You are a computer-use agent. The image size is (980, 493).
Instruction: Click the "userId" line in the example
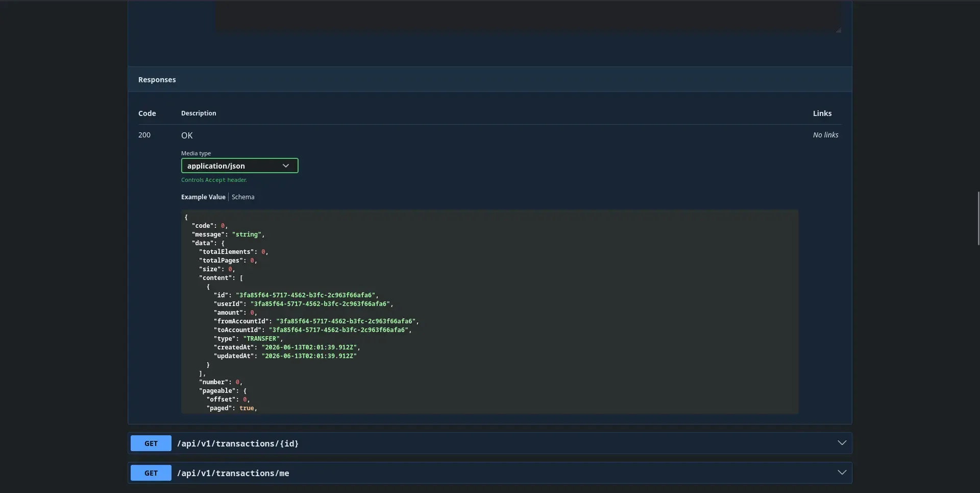(x=304, y=304)
